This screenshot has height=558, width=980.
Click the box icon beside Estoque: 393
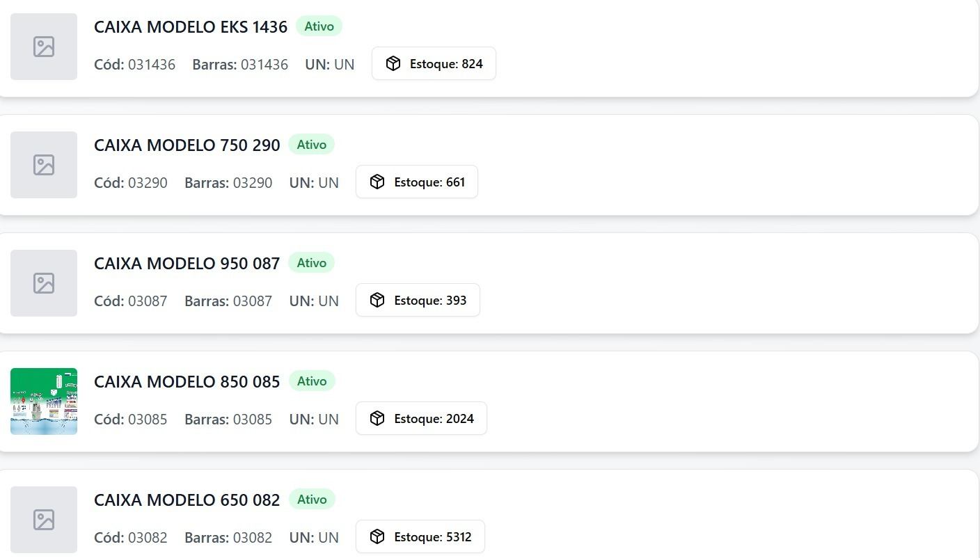coord(377,301)
